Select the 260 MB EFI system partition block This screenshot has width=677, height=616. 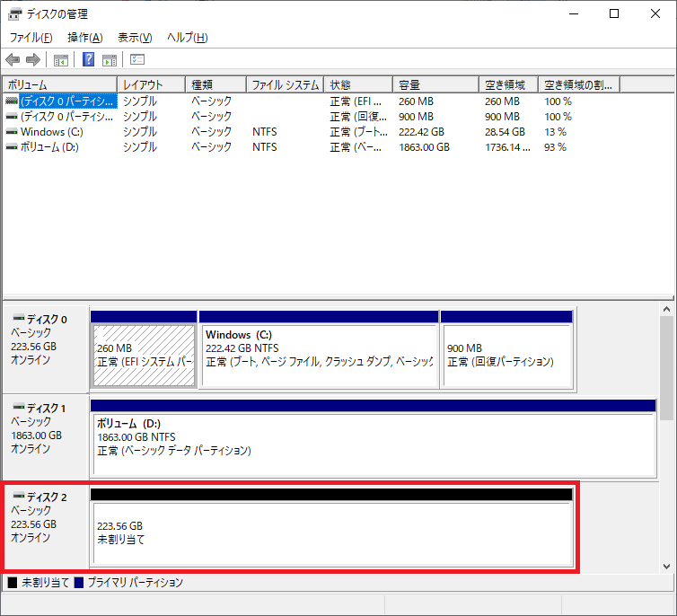click(x=144, y=349)
